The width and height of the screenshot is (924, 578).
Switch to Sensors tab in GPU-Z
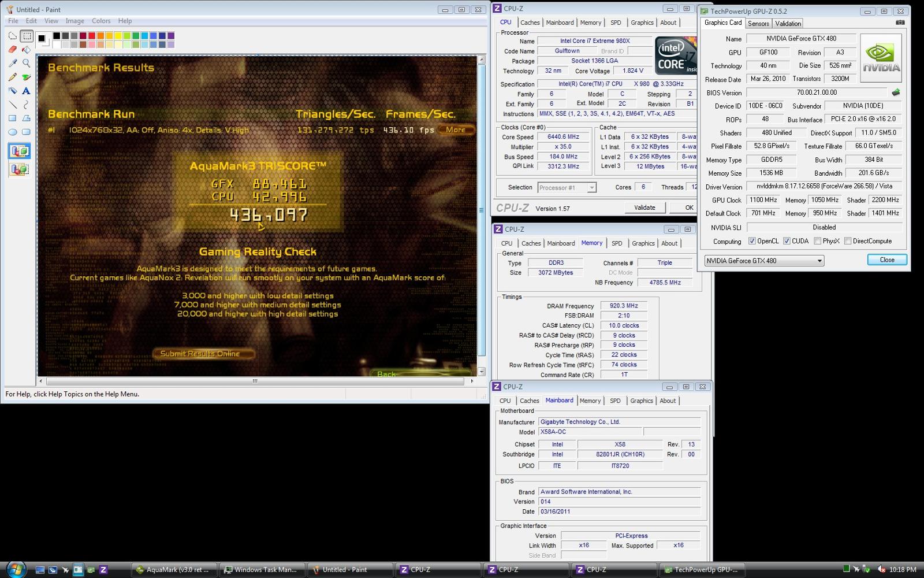tap(758, 24)
